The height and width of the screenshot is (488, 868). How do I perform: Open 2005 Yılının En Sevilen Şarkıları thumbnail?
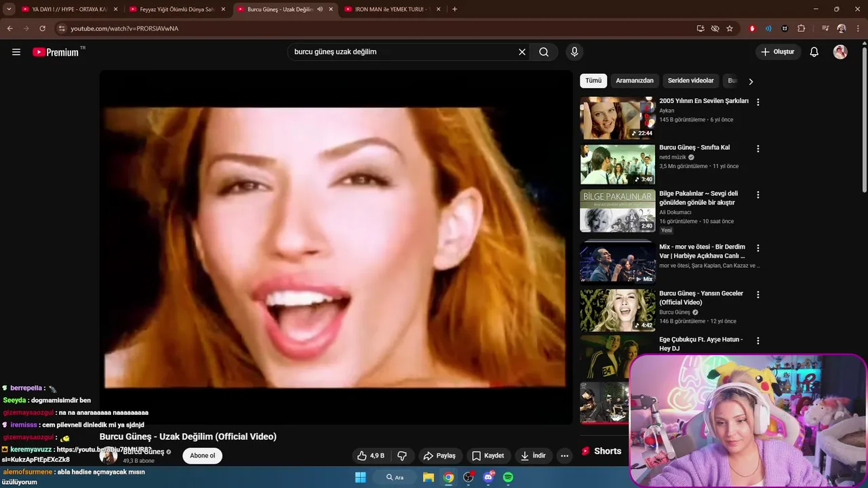(x=618, y=118)
